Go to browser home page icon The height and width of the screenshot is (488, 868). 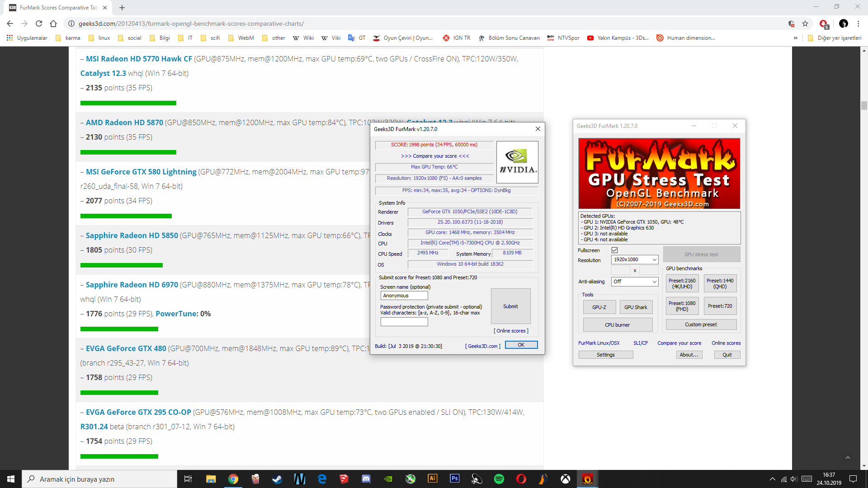coord(53,23)
